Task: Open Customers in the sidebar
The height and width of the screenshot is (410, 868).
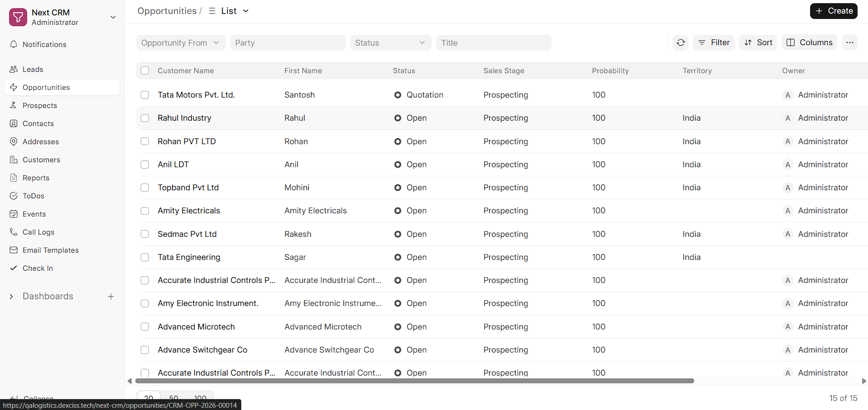Action: [x=62, y=160]
